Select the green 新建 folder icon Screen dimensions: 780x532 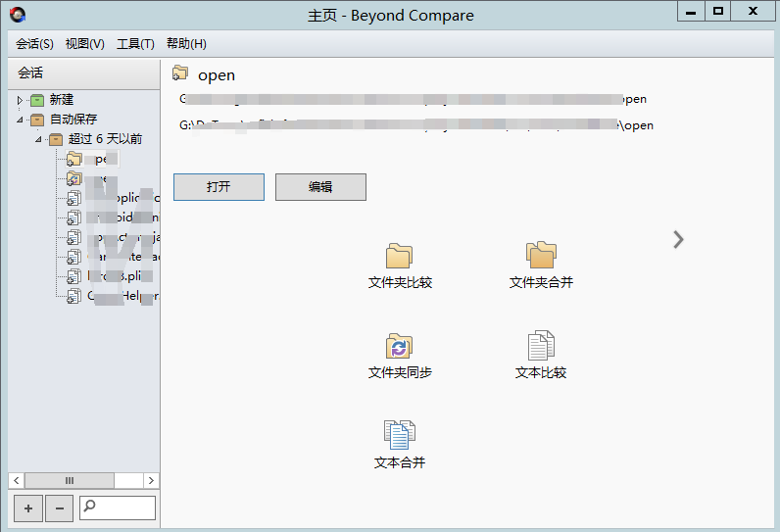tap(37, 101)
